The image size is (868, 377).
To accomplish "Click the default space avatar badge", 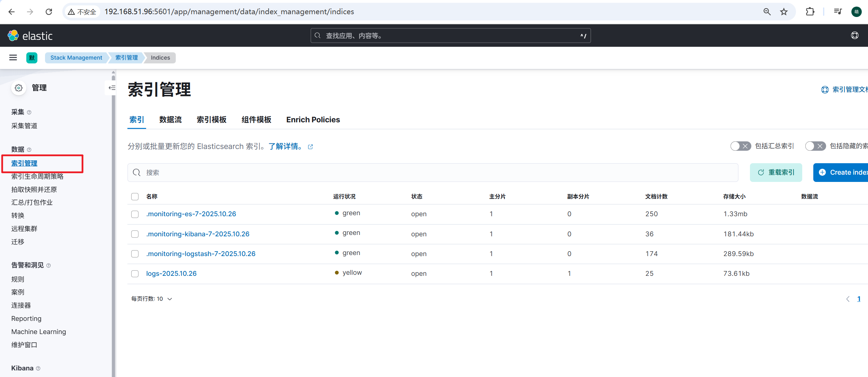I will [32, 58].
